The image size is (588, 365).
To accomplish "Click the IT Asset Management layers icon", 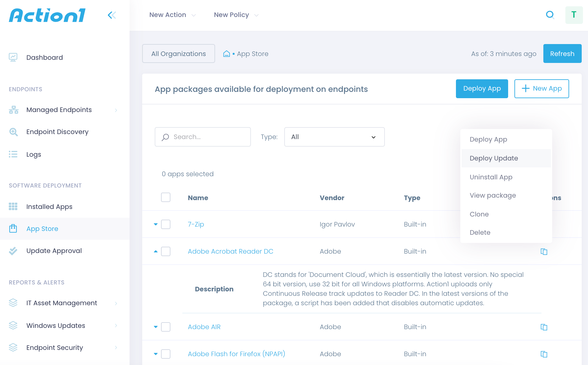I will click(x=13, y=303).
